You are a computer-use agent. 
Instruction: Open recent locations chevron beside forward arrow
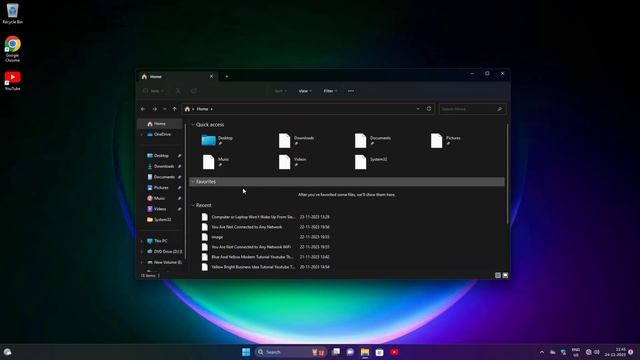(164, 109)
